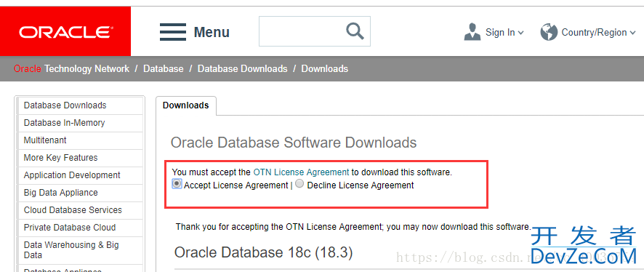Select Decline License Agreement radio button
Screen dimensions: 644x272
(x=299, y=184)
